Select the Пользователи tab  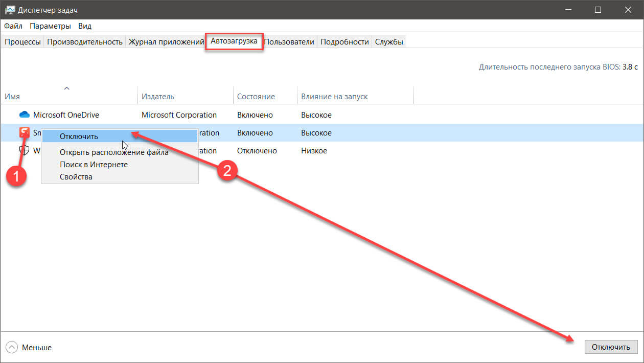[289, 42]
